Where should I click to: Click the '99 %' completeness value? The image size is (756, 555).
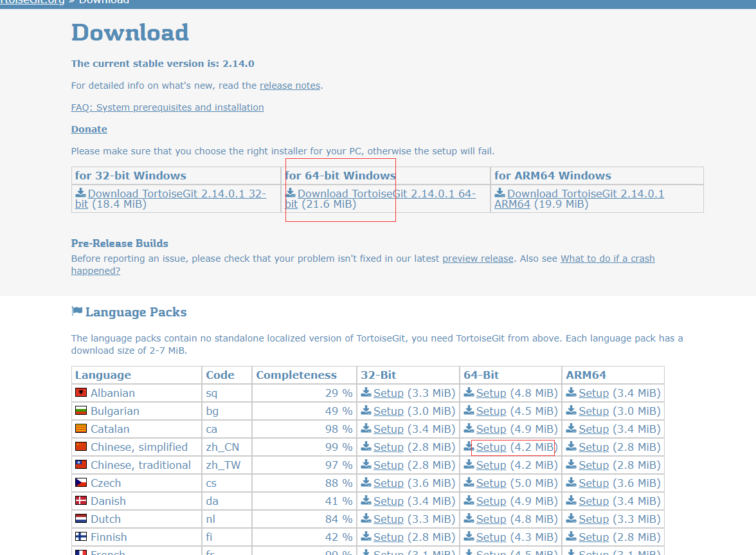point(338,447)
